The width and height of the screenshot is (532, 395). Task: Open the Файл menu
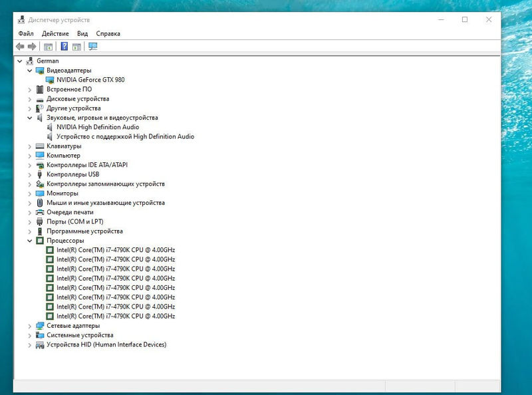pyautogui.click(x=26, y=34)
